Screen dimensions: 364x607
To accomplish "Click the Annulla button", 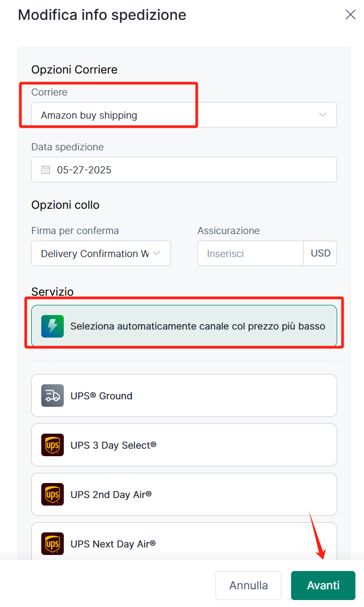I will (x=248, y=586).
